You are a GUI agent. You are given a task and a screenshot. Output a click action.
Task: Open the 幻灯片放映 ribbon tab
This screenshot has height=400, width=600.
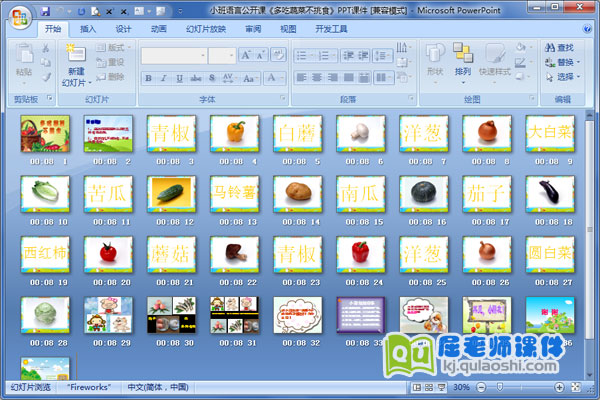click(206, 29)
